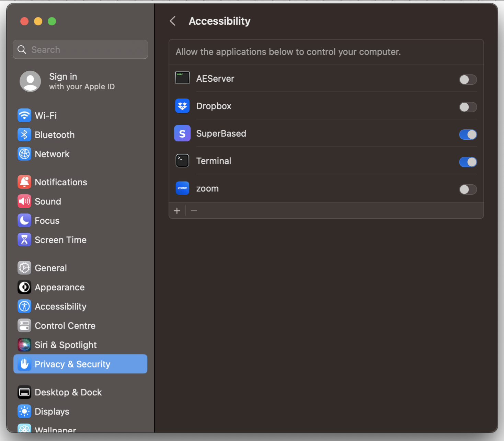Click the Accessibility icon in sidebar
This screenshot has height=441, width=504.
(x=24, y=306)
